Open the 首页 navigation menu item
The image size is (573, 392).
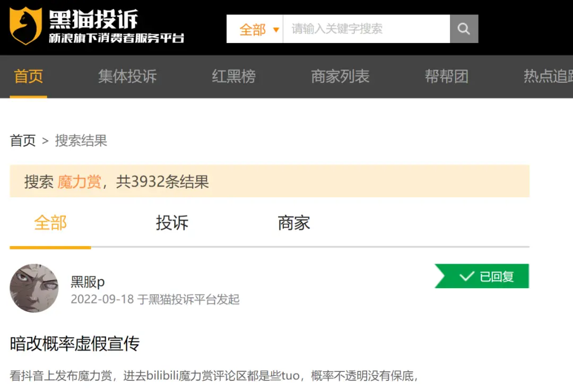(29, 76)
